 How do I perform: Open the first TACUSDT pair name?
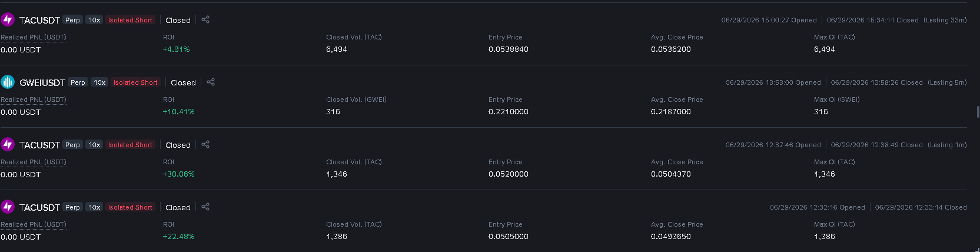pos(39,20)
